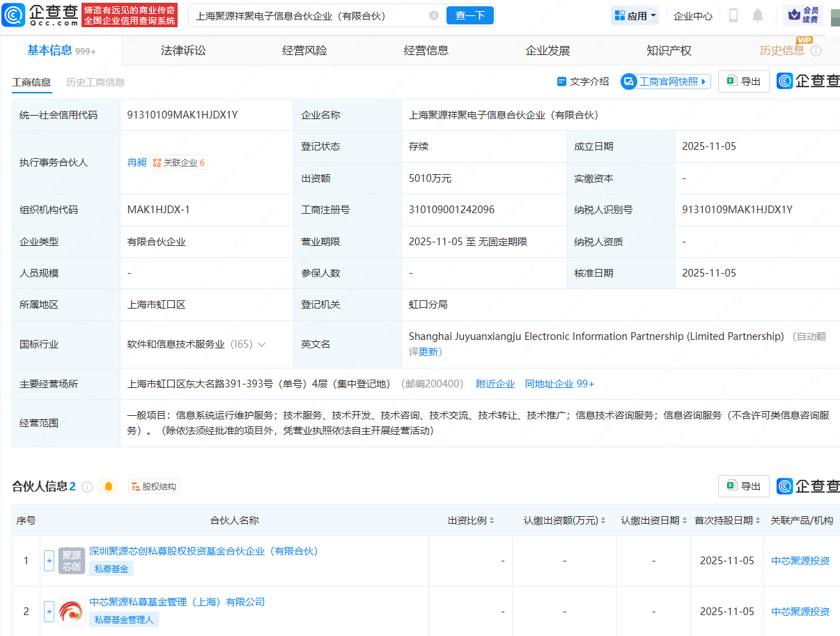Clear the search box with the X icon

[434, 15]
